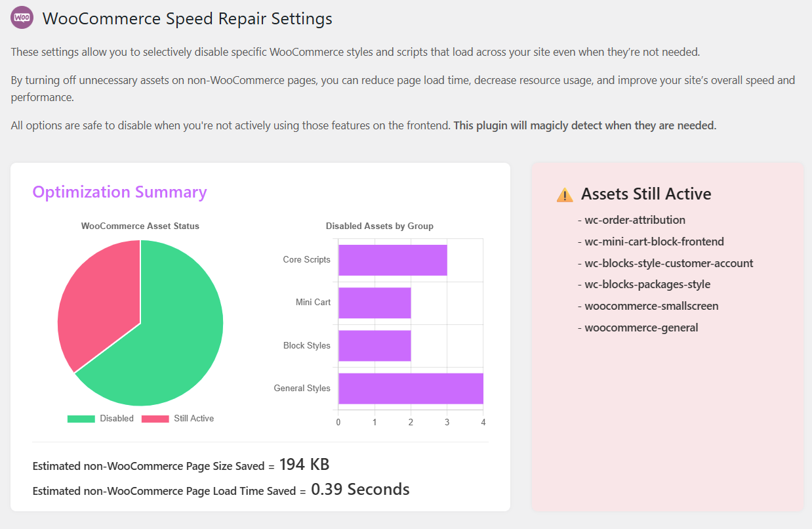812x529 pixels.
Task: Toggle the Disabled legend label
Action: pos(117,419)
